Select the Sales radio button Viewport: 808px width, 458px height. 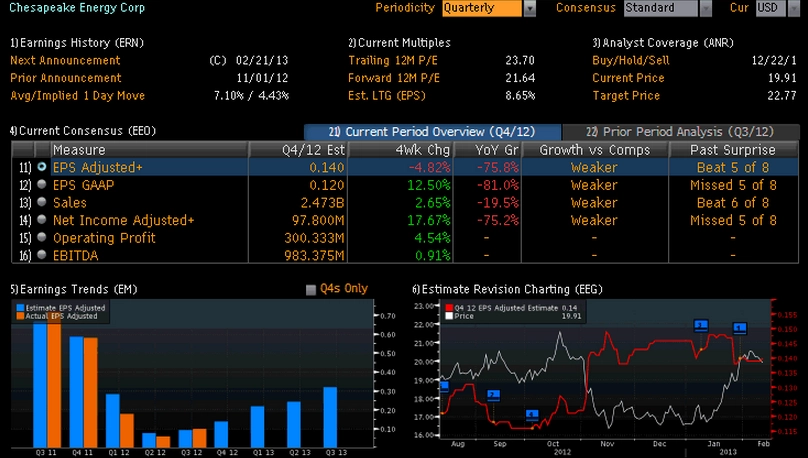point(42,202)
